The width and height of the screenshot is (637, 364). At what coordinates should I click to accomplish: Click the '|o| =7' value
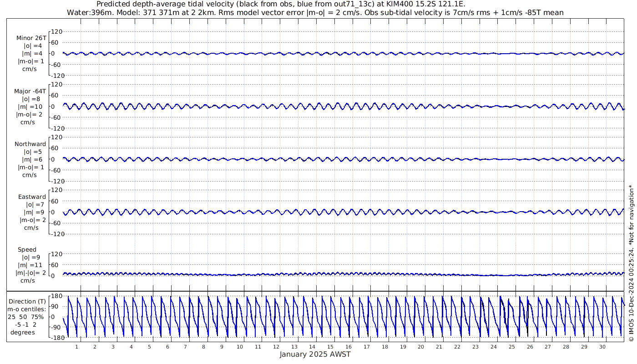(35, 204)
